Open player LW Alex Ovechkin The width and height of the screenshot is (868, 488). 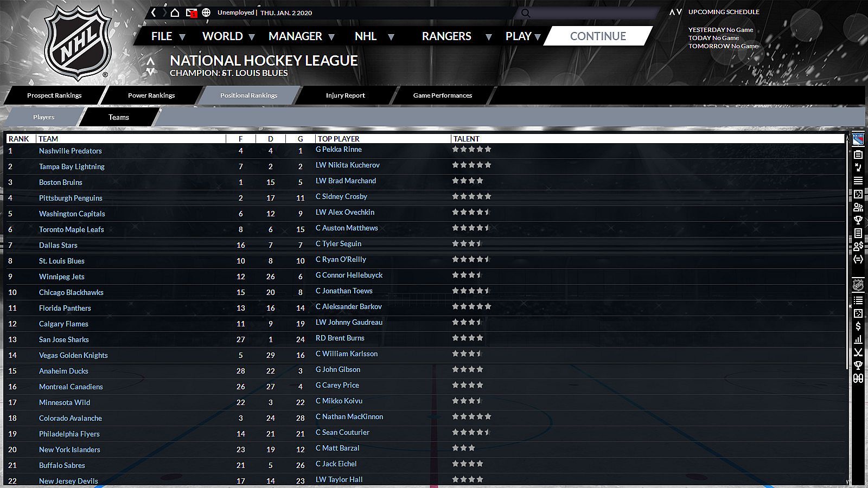345,212
